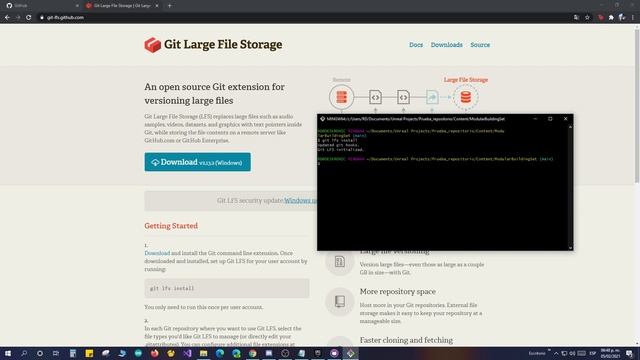Open a new browser tab with plus
Viewport: 640px width, 360px height.
point(169,6)
